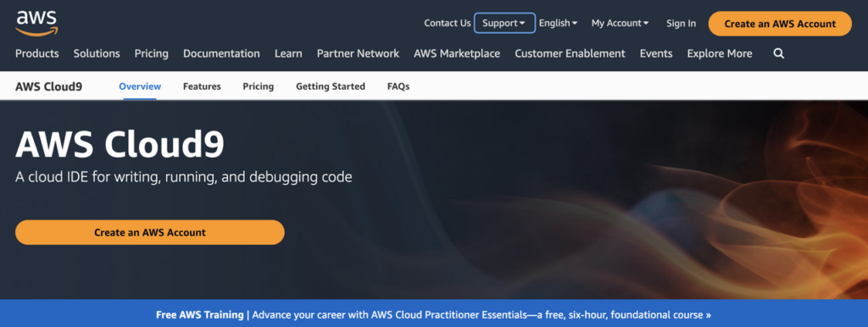Switch to the Features tab
Screen dimensions: 868x327
pos(202,86)
